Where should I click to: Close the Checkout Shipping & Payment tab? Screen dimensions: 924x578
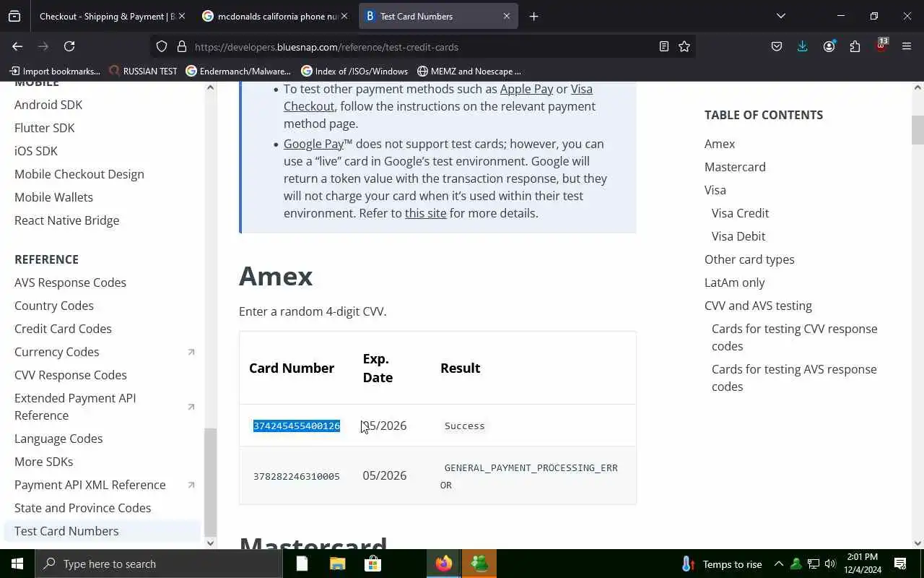[181, 16]
